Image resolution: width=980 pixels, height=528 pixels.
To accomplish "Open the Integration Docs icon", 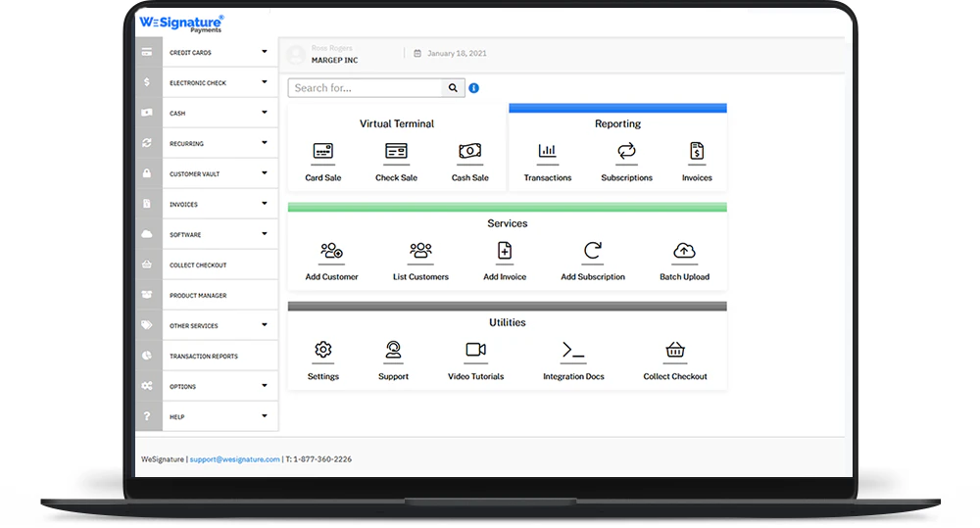I will (x=573, y=350).
